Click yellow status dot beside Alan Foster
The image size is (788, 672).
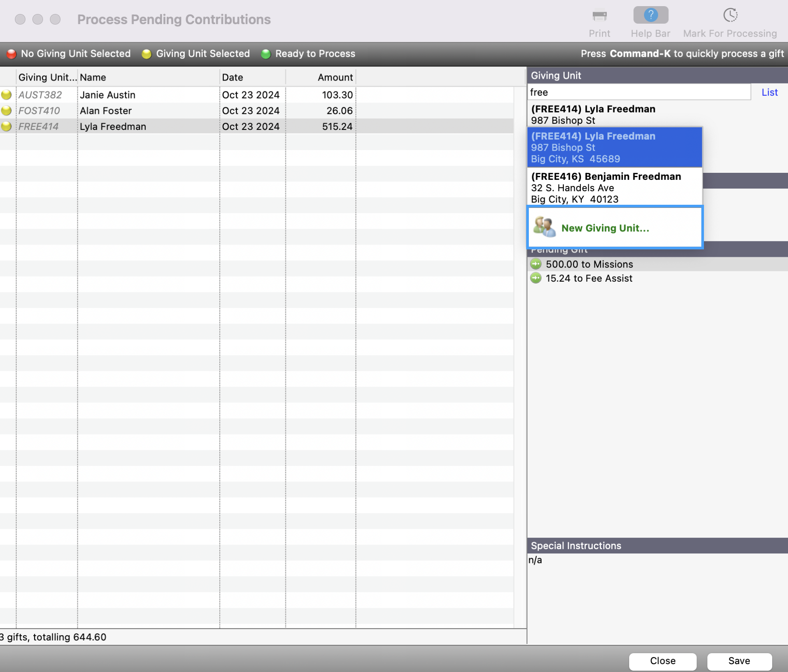click(7, 111)
